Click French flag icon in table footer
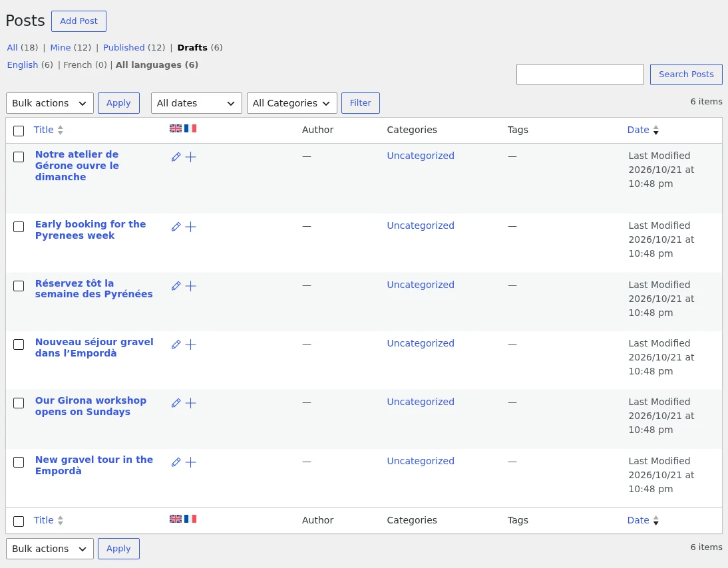The width and height of the screenshot is (728, 568). pyautogui.click(x=190, y=519)
